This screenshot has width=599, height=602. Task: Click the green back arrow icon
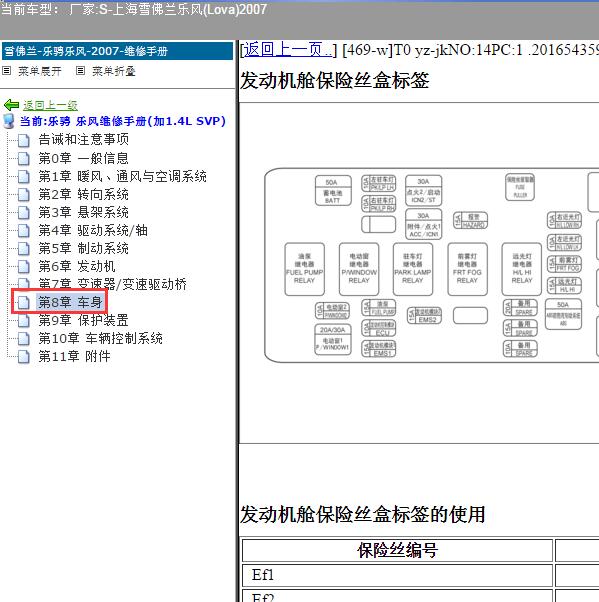coord(11,104)
